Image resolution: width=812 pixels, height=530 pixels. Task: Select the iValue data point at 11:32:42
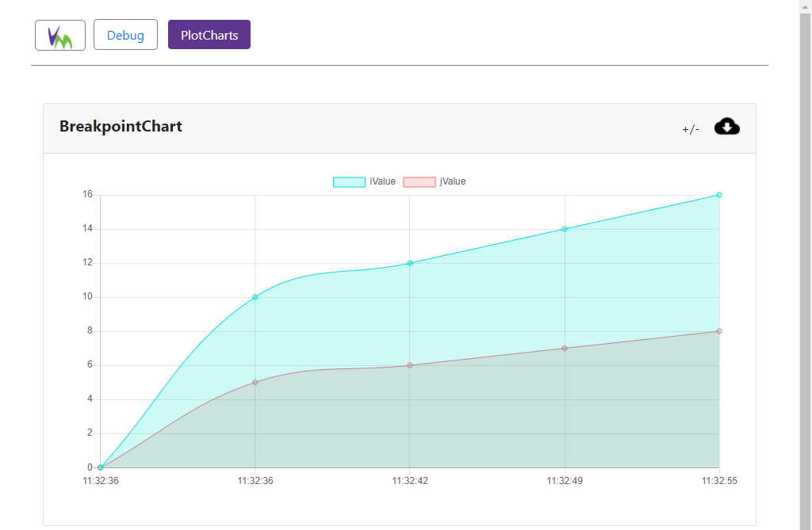(x=410, y=263)
